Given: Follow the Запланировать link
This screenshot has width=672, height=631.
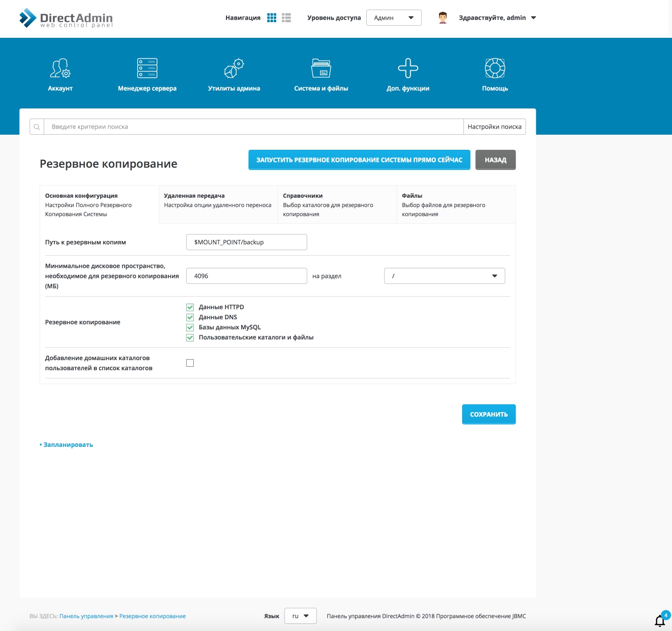Looking at the screenshot, I should pos(68,445).
